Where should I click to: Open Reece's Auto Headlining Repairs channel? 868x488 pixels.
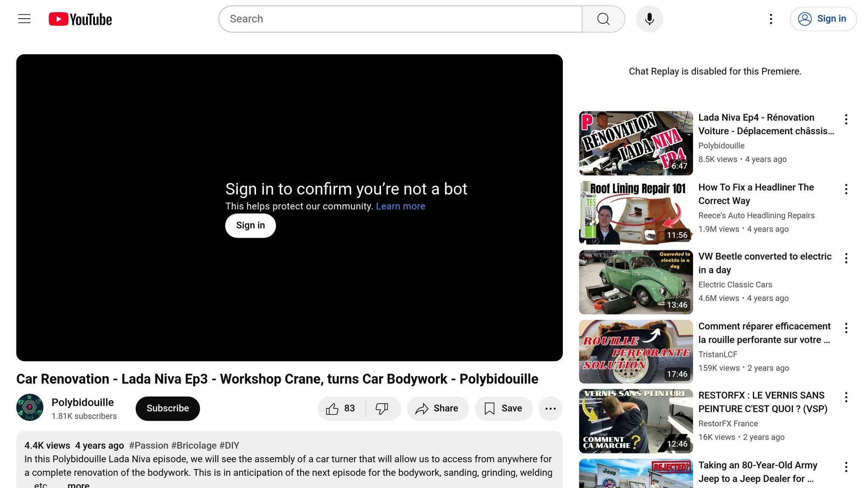point(757,215)
